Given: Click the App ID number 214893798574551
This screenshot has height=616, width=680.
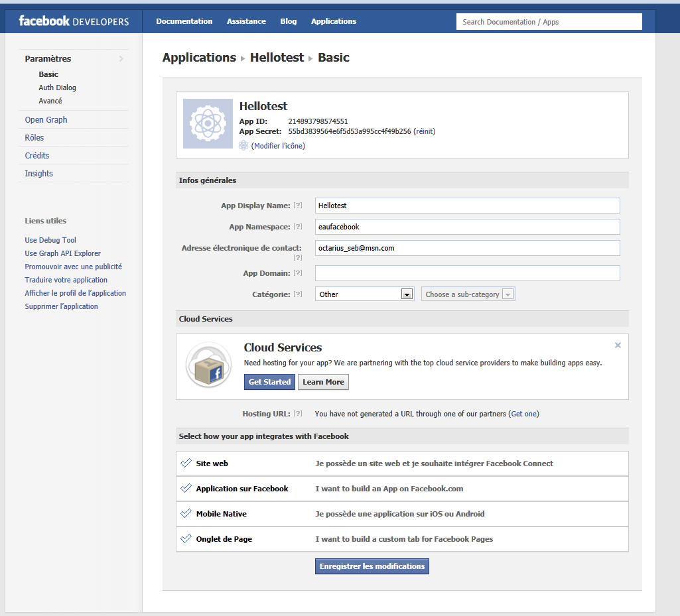Looking at the screenshot, I should coord(318,121).
